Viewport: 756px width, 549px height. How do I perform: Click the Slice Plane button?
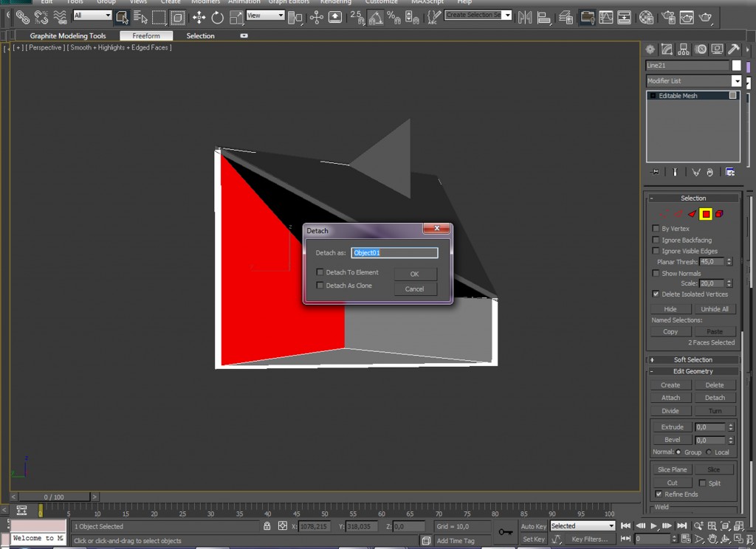coord(672,469)
